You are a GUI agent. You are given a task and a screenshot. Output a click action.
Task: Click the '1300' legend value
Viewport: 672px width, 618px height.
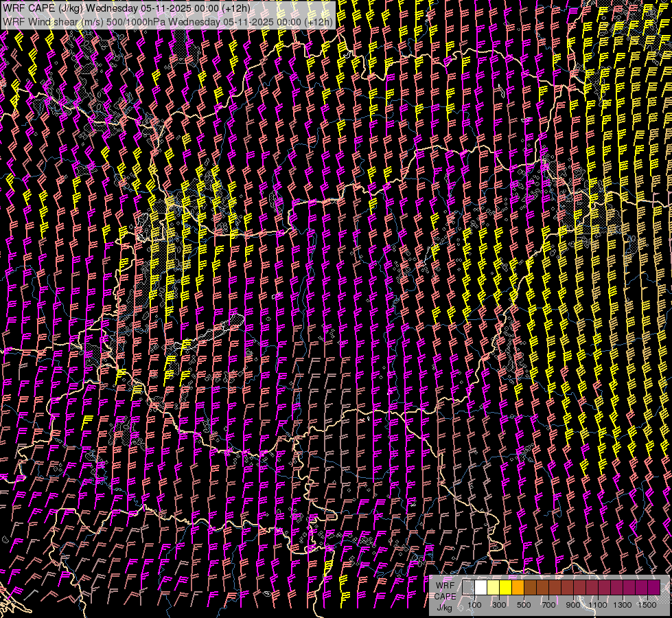tap(623, 605)
